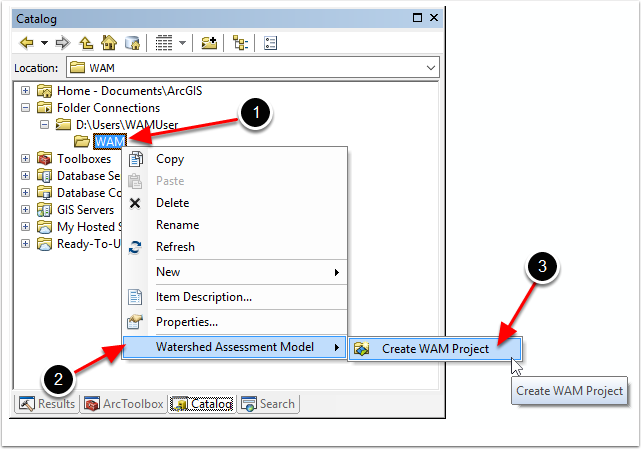Click the Location field showing WAM
Screen dimensions: 641x449
point(253,67)
